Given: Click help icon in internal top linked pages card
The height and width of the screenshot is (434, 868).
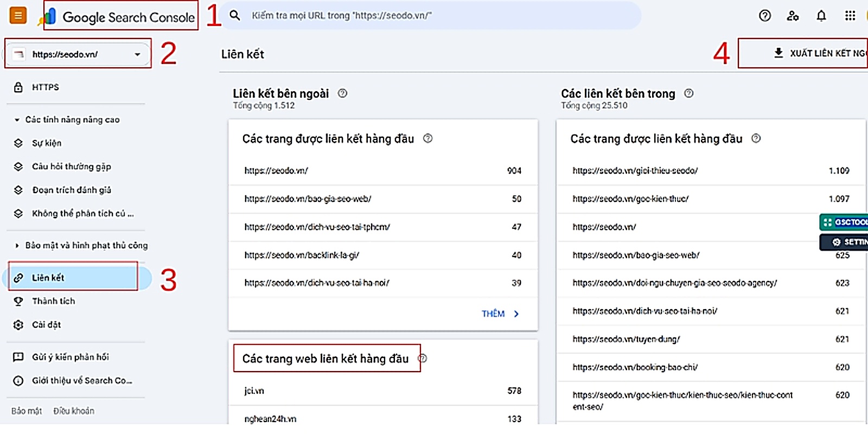Looking at the screenshot, I should tap(756, 138).
